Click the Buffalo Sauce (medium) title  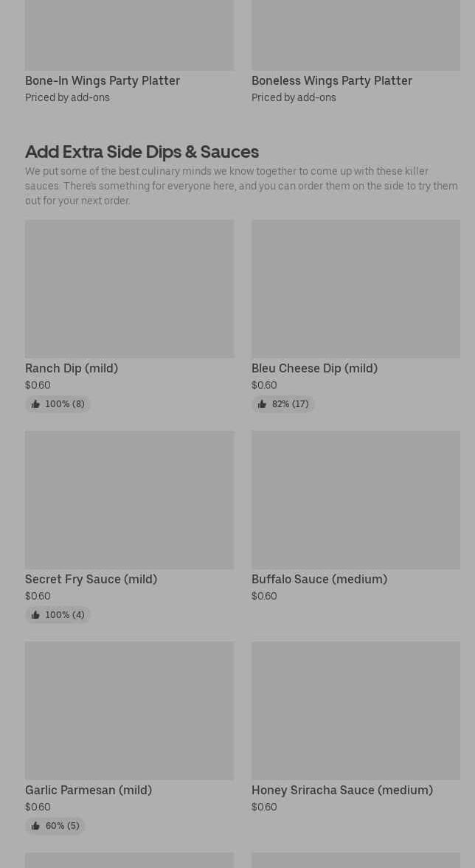point(319,579)
